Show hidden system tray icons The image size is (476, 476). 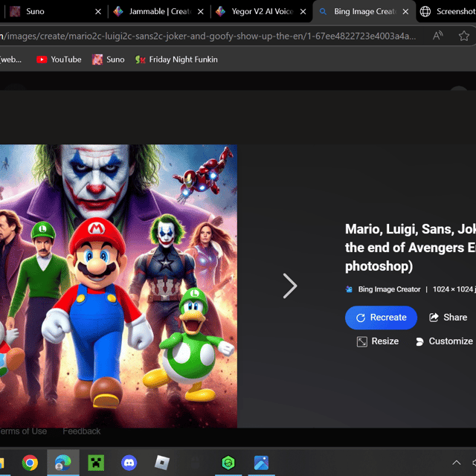click(456, 463)
